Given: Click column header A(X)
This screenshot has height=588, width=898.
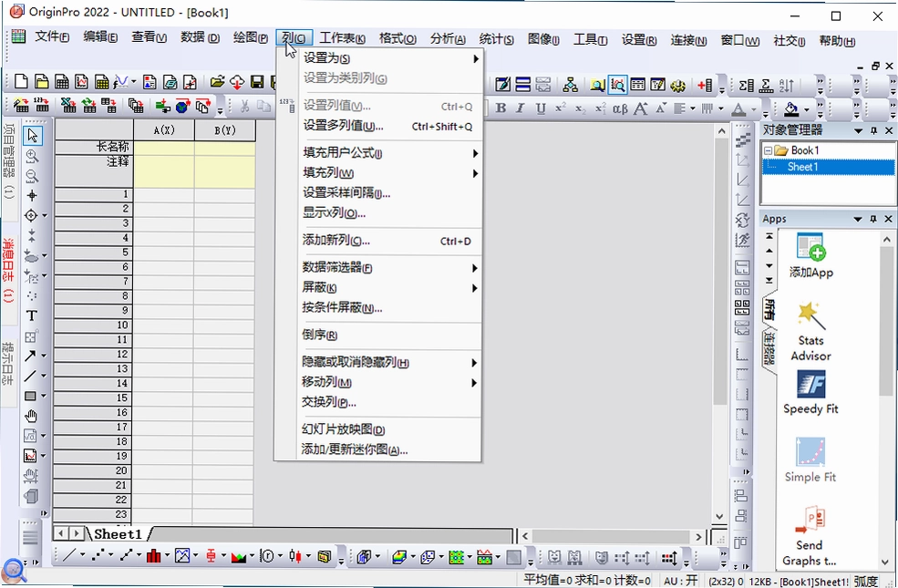Looking at the screenshot, I should (164, 130).
